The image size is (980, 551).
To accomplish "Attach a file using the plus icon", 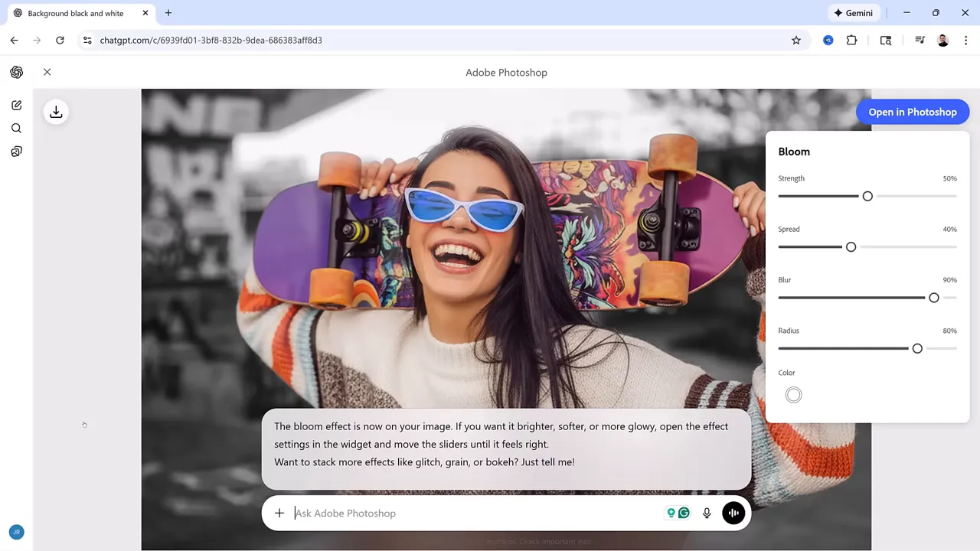I will coord(279,513).
